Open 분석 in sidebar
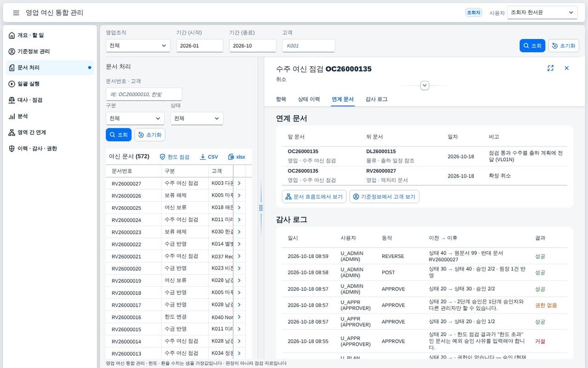 50,116
